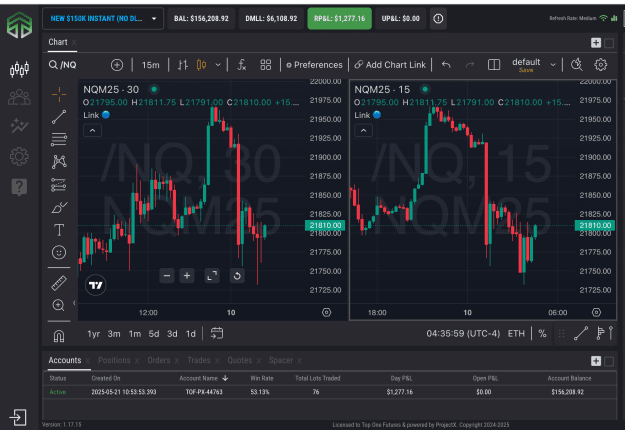Set the range to 5d

154,334
